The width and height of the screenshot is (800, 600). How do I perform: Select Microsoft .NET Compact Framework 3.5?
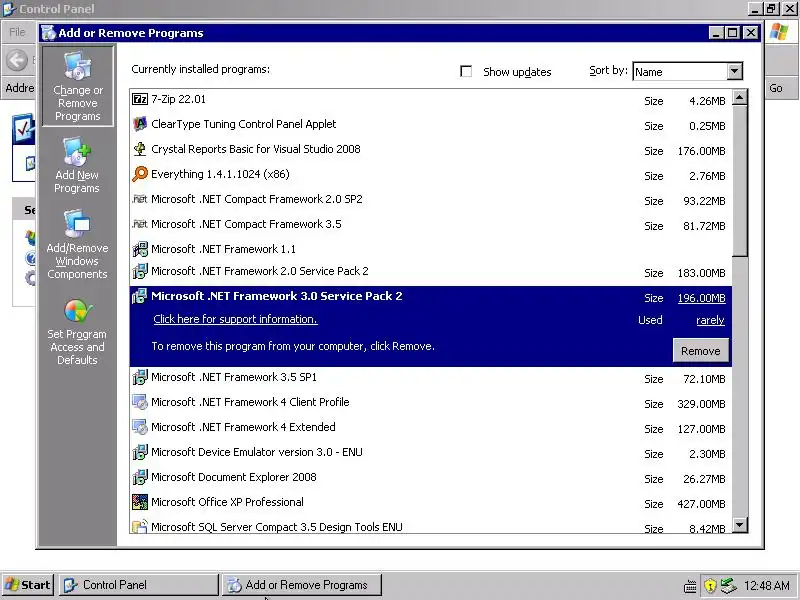[431, 224]
